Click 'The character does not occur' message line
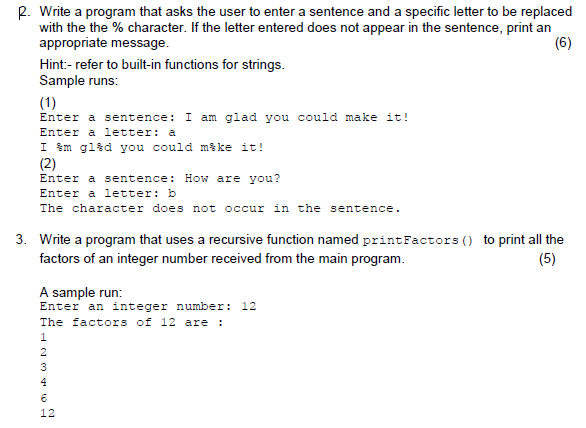Screen dimensions: 586x428 (220, 208)
